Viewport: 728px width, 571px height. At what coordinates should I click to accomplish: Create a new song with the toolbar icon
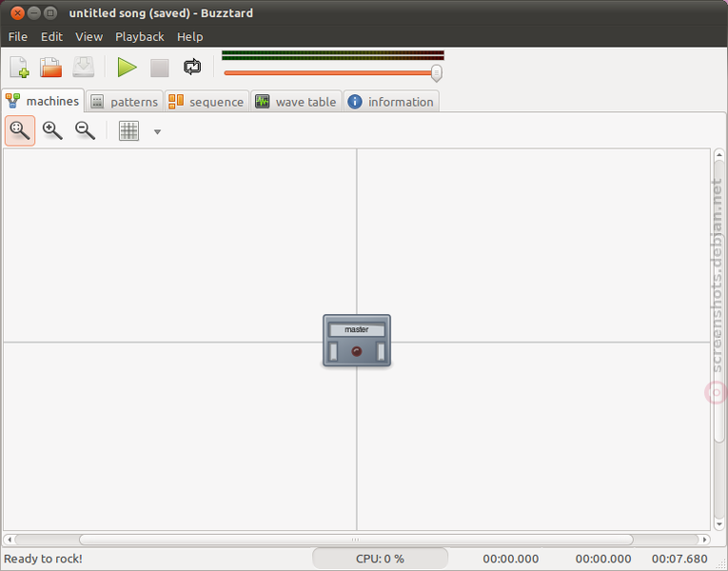[19, 68]
